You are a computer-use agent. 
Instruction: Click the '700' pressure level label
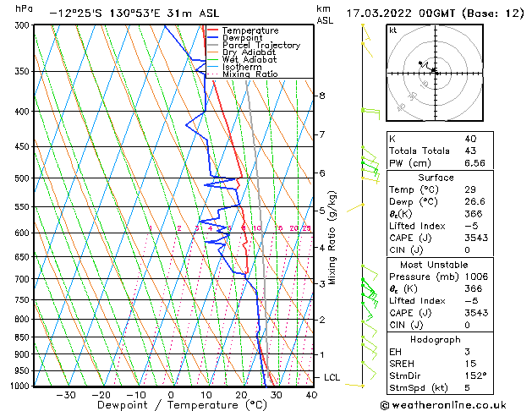point(24,279)
